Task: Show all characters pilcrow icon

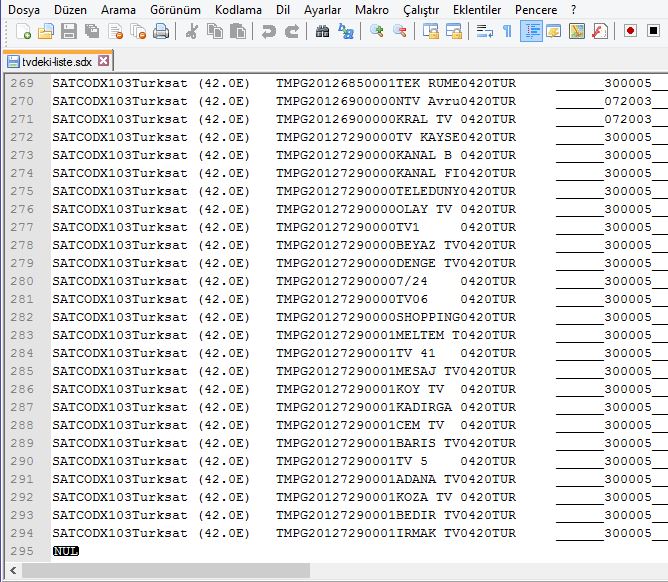Action: (507, 32)
